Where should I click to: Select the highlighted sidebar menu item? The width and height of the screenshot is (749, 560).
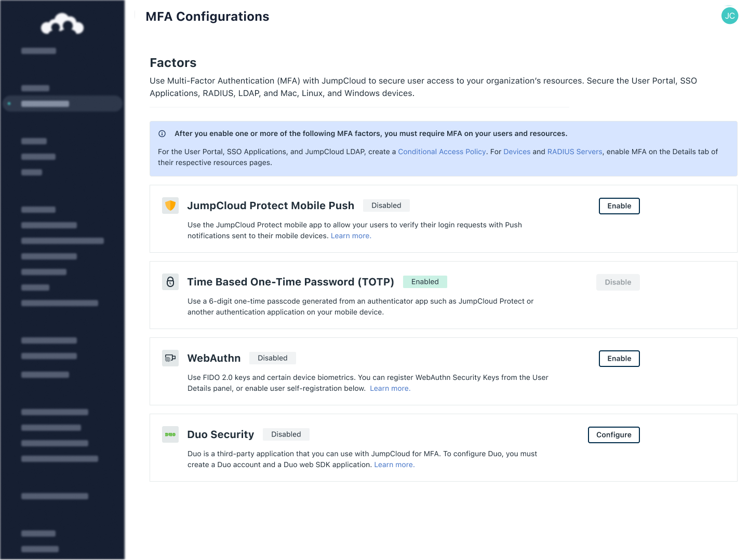coord(62,104)
